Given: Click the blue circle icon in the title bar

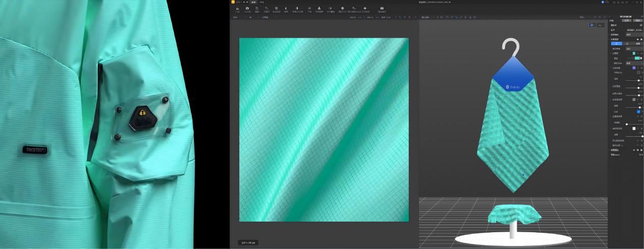Looking at the screenshot, I should pos(602,2).
